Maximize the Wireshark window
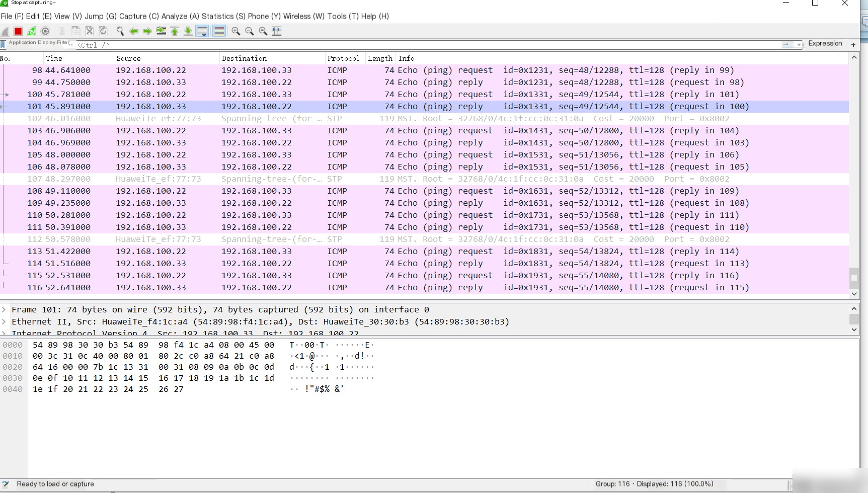This screenshot has height=493, width=868. pyautogui.click(x=815, y=3)
